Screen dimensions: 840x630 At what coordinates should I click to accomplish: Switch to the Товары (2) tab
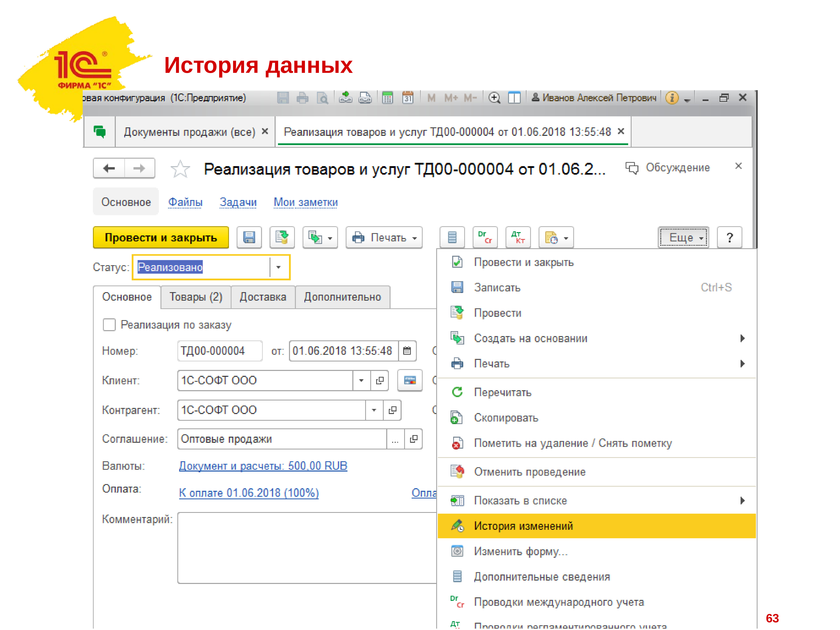pos(196,297)
